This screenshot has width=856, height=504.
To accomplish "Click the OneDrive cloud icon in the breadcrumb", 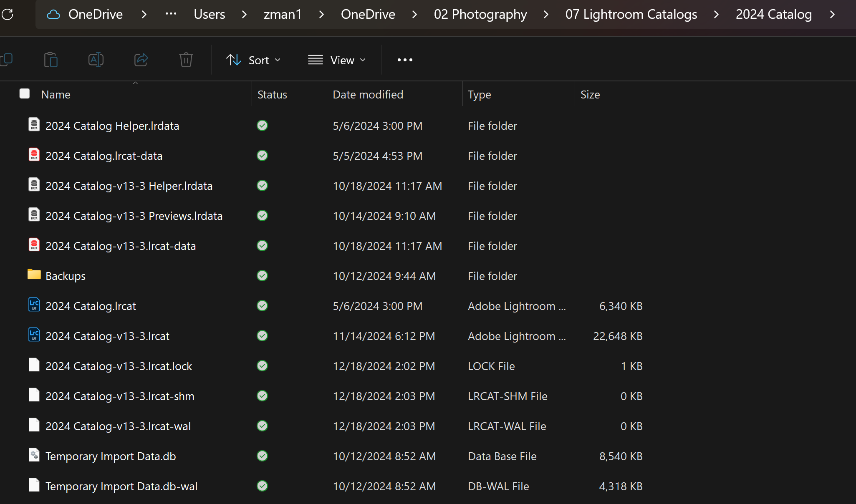I will [x=53, y=14].
